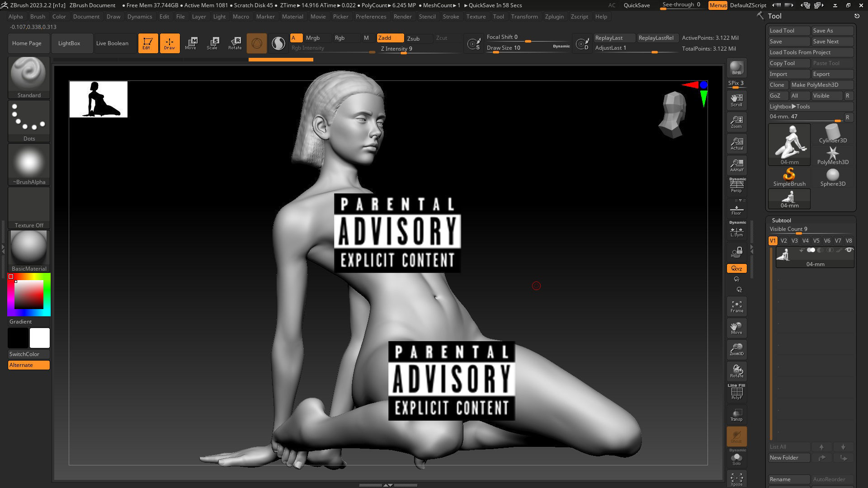The image size is (868, 488).
Task: Click the Zoom3D icon
Action: pos(736,349)
